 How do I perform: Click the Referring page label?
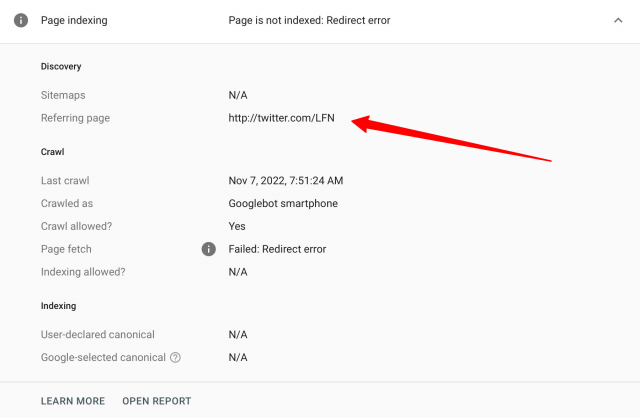75,118
